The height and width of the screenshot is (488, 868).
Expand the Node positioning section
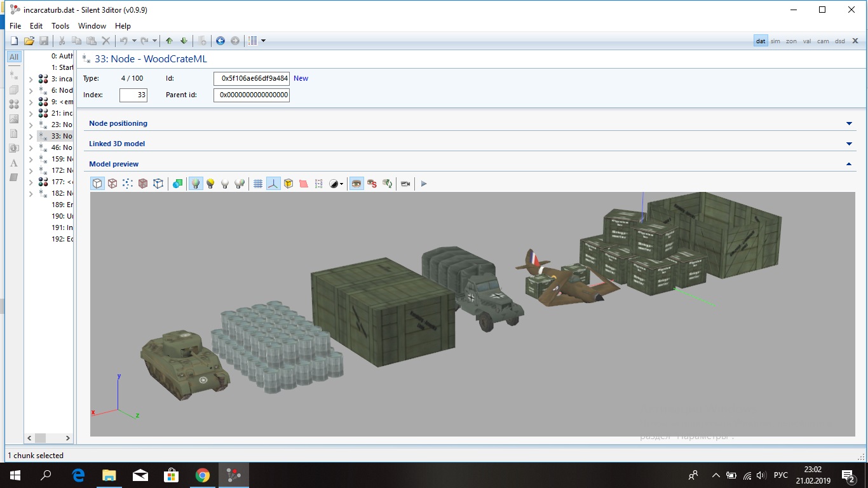click(849, 123)
